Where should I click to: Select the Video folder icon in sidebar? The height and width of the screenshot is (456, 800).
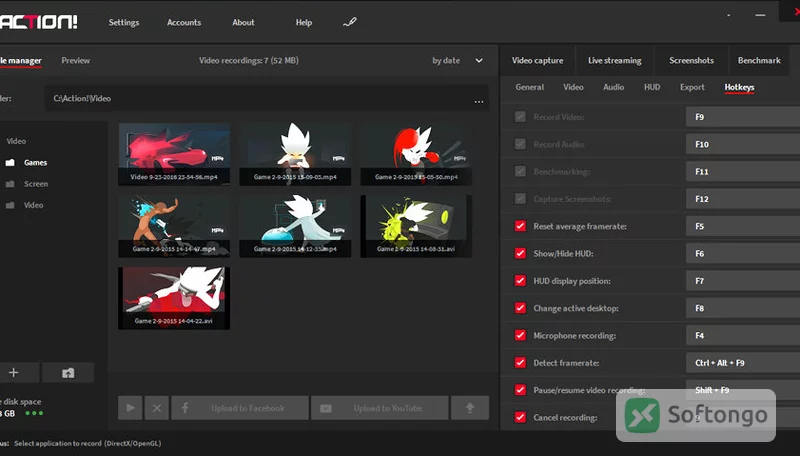tap(10, 205)
